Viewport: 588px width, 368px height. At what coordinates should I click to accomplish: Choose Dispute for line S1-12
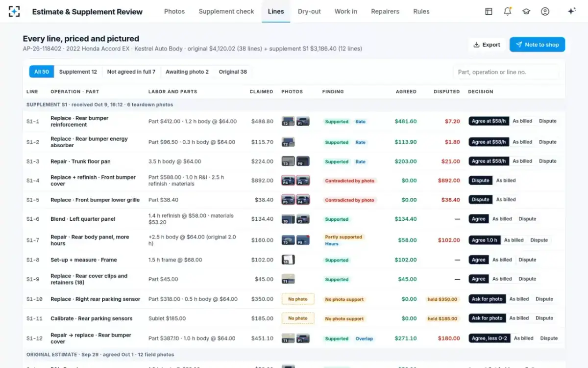tap(549, 338)
